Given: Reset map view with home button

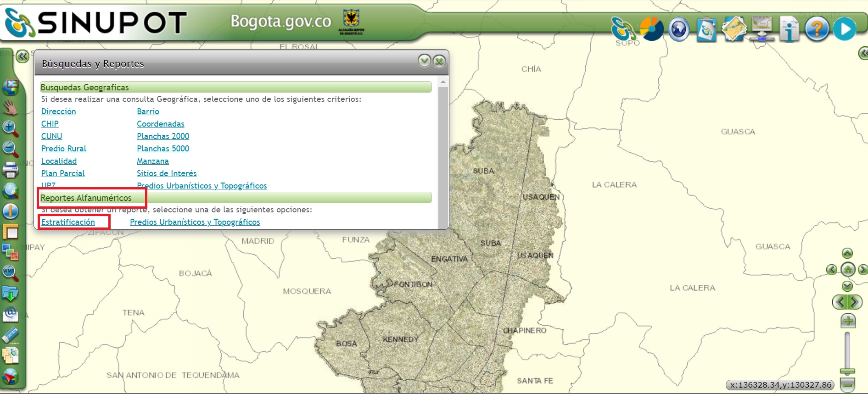Looking at the screenshot, I should tap(847, 269).
